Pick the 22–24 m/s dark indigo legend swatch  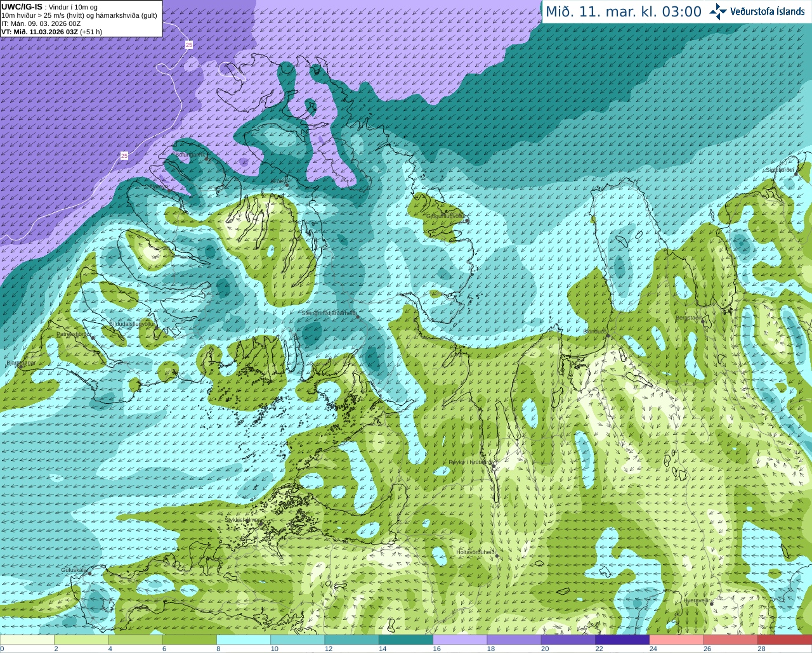click(622, 640)
